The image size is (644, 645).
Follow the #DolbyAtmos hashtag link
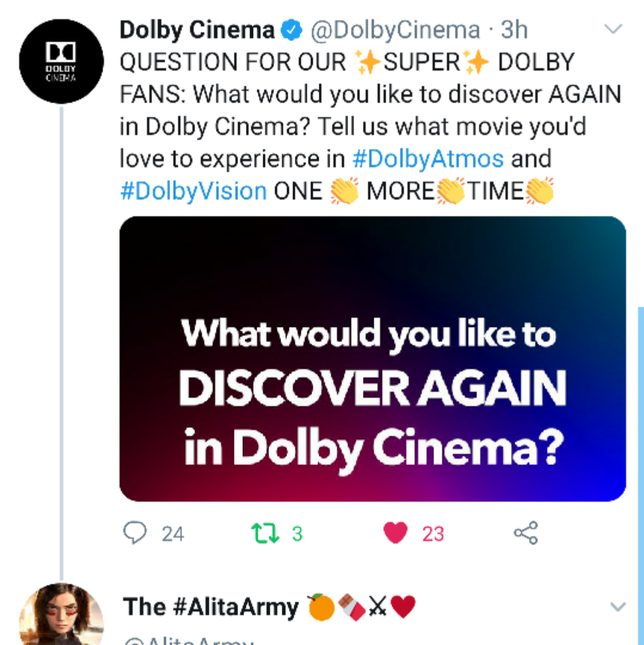pos(429,159)
